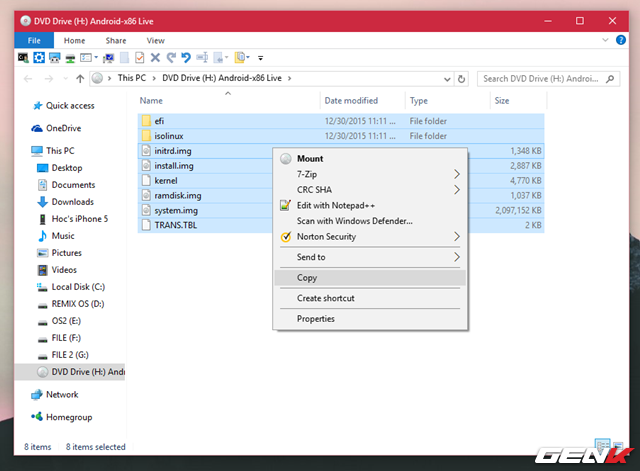
Task: Open the View ribbon tab
Action: click(x=155, y=41)
